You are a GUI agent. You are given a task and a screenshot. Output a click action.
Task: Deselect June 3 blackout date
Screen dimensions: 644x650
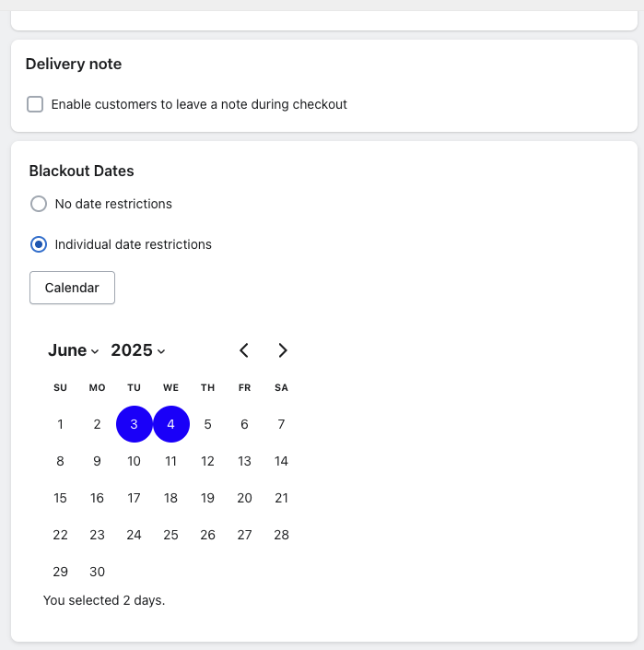[134, 424]
